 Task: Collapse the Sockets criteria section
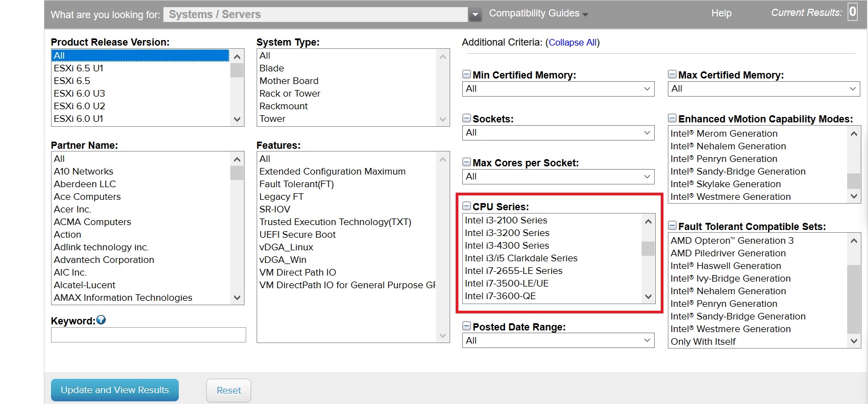[x=467, y=119]
